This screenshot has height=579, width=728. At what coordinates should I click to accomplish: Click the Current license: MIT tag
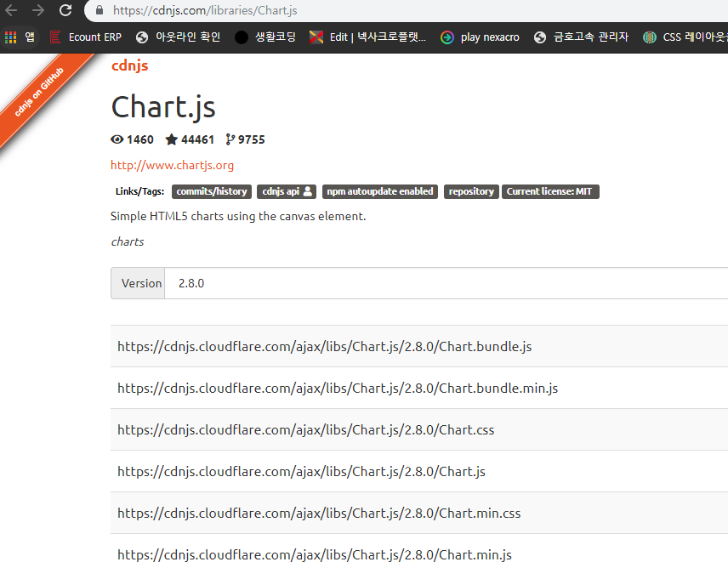point(550,192)
